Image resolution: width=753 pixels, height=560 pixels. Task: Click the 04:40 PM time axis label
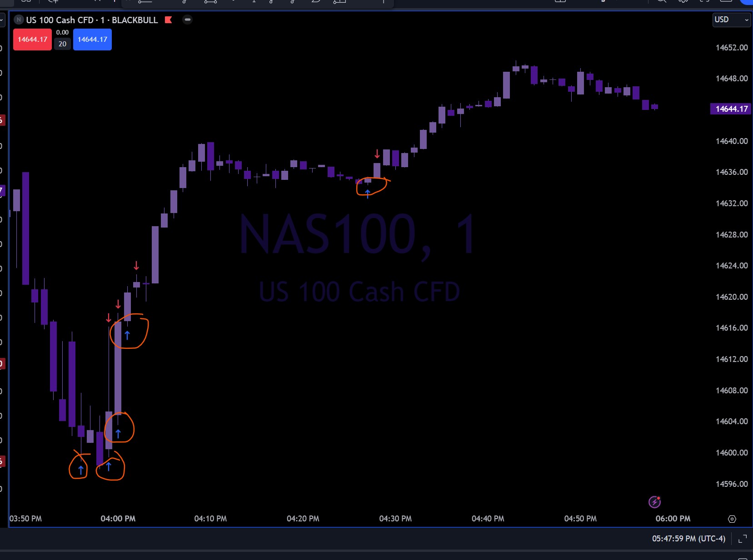(x=488, y=519)
